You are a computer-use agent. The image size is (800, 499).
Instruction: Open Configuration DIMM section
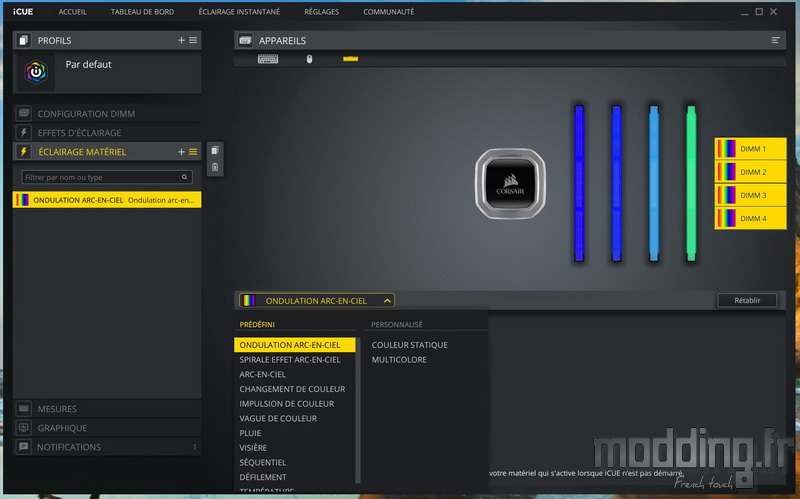pos(107,114)
